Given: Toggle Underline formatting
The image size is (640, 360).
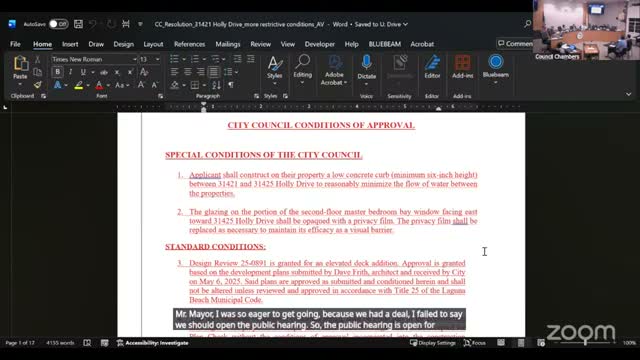Looking at the screenshot, I should [83, 72].
